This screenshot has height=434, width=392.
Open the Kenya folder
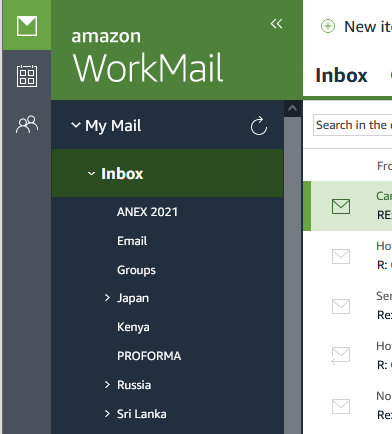click(x=133, y=327)
